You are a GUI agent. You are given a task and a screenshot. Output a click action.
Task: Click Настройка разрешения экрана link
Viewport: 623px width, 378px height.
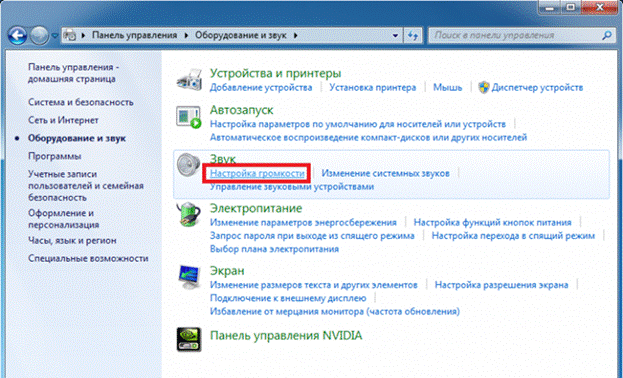click(x=501, y=285)
